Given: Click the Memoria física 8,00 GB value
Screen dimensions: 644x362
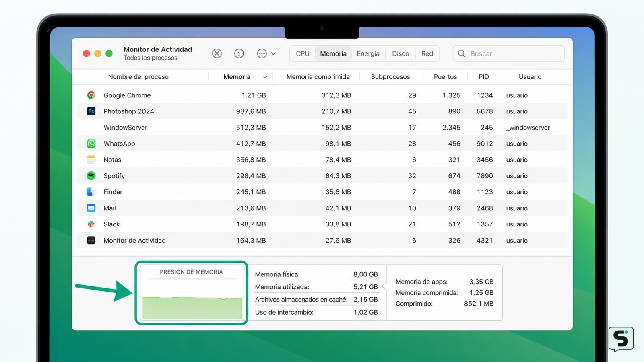Looking at the screenshot, I should point(365,274).
